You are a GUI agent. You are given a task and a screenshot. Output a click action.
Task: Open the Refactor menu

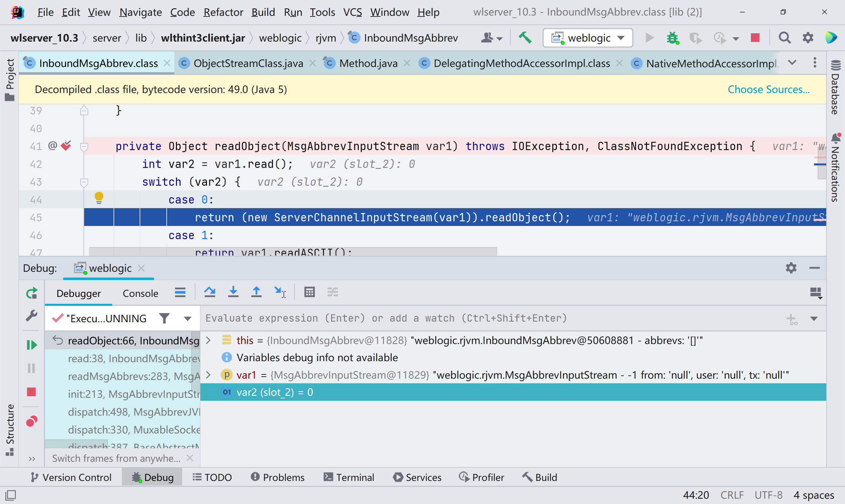coord(223,12)
